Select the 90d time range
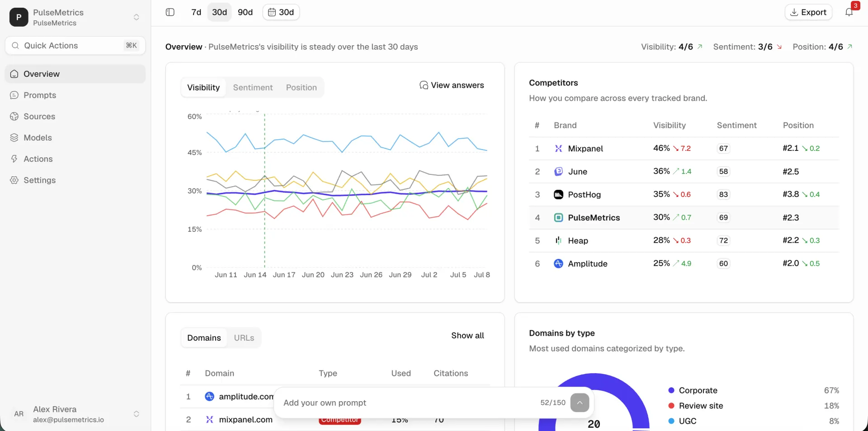This screenshot has height=431, width=868. coord(245,12)
